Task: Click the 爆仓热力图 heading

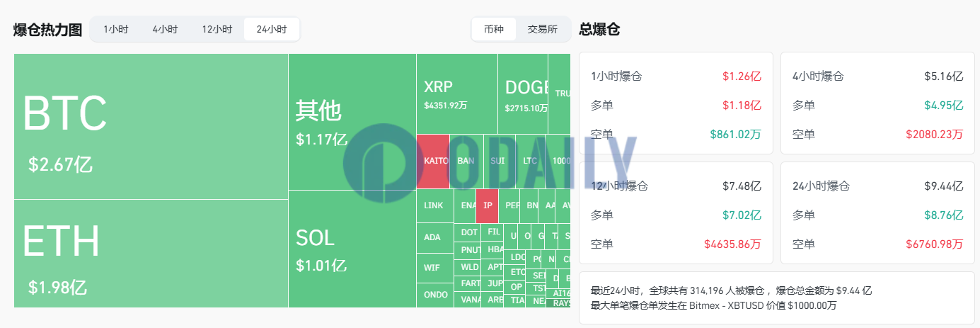Action: (x=47, y=30)
